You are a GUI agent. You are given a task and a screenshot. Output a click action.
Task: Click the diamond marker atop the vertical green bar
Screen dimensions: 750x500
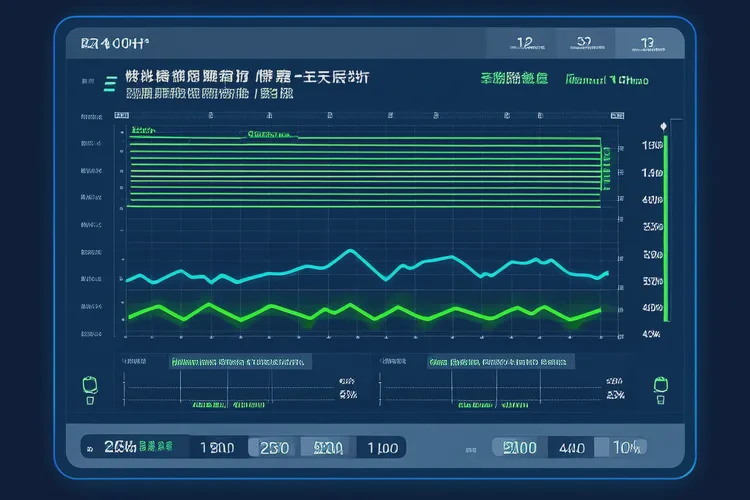pos(664,127)
